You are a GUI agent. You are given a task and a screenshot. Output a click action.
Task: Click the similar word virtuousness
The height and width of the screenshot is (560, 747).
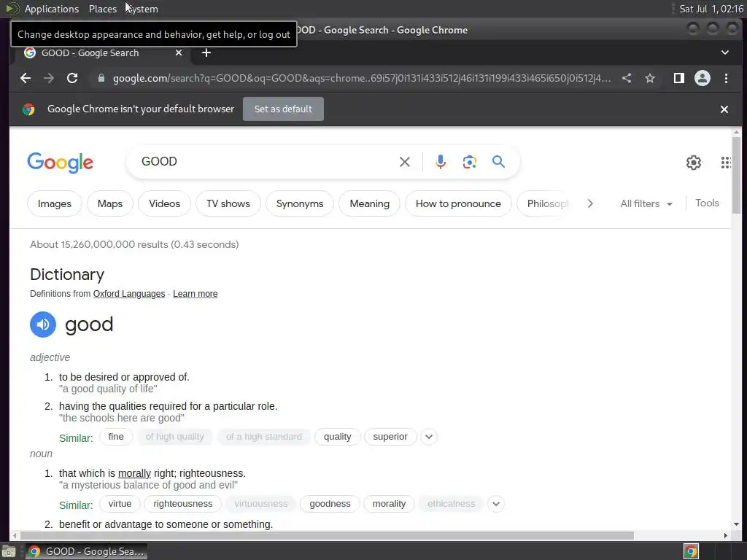(260, 504)
